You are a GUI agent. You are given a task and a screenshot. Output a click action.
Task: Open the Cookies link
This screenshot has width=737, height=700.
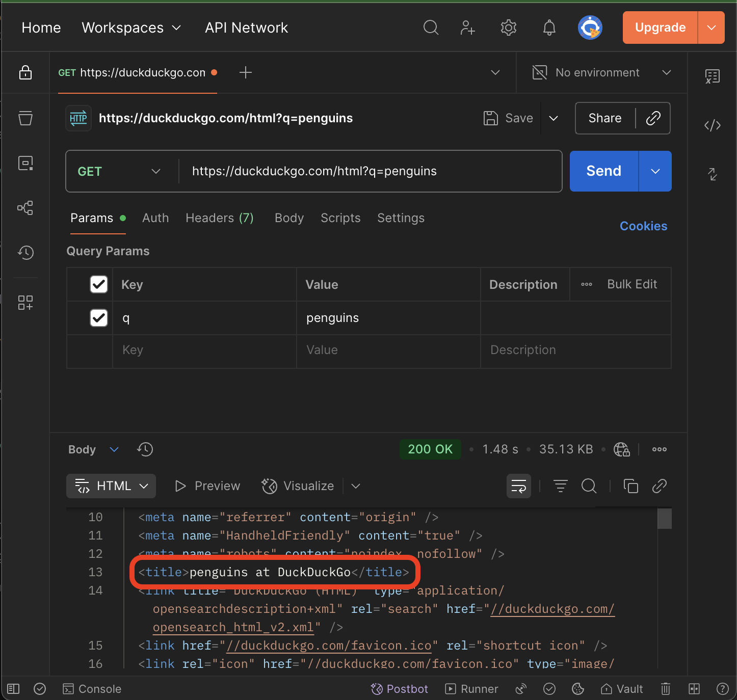[643, 226]
